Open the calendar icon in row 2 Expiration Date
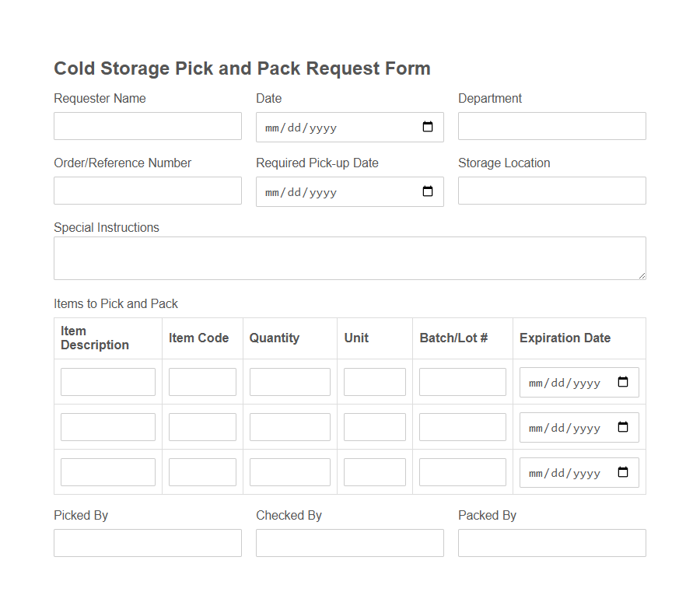The image size is (700, 599). (623, 427)
